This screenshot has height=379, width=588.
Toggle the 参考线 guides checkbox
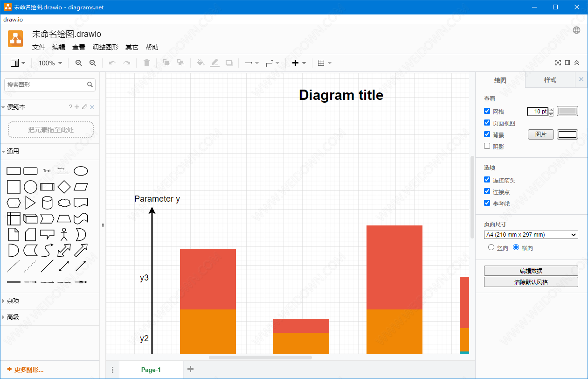click(487, 203)
